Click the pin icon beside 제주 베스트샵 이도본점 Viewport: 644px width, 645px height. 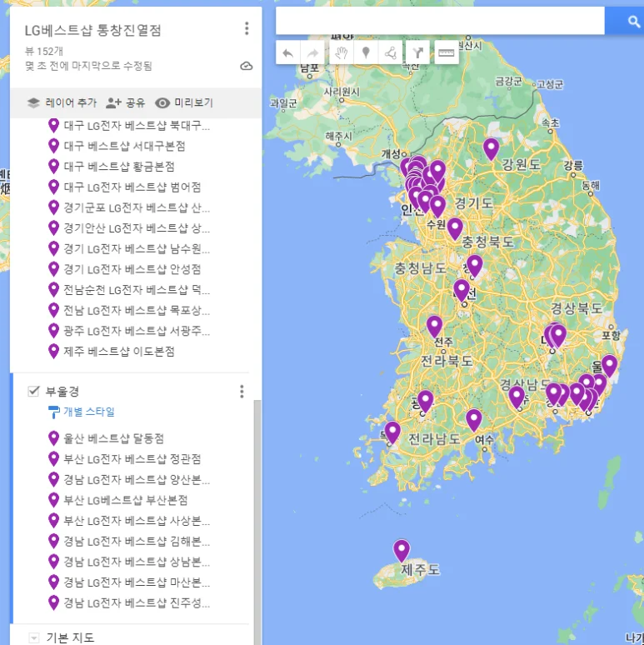click(x=53, y=352)
